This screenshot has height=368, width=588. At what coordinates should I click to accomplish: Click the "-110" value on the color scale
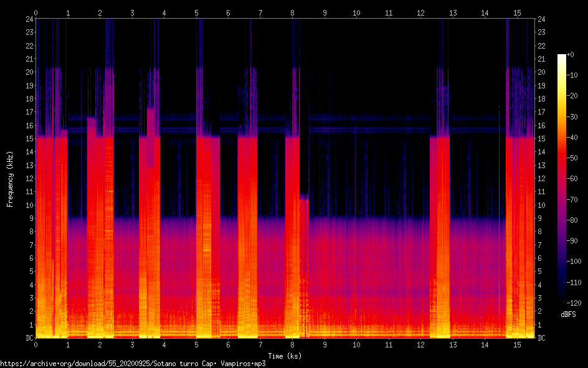(574, 283)
